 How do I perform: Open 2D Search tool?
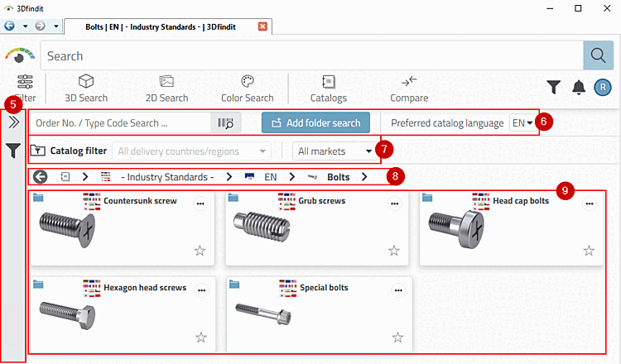(x=166, y=89)
